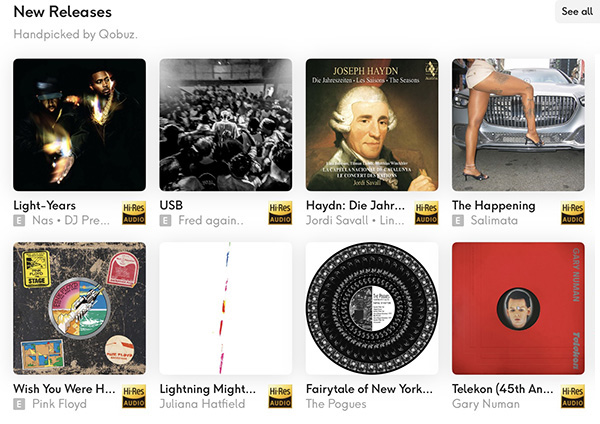This screenshot has height=424, width=600.
Task: Click the Hi-Res Audio badge for Haydn album
Action: click(x=426, y=213)
